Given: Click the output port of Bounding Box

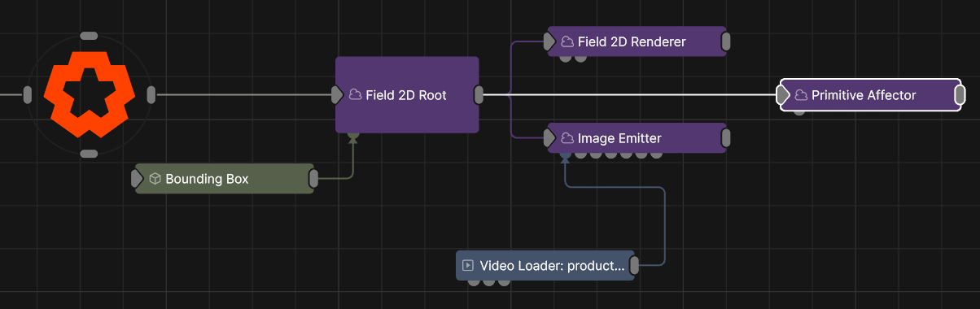Looking at the screenshot, I should (313, 178).
